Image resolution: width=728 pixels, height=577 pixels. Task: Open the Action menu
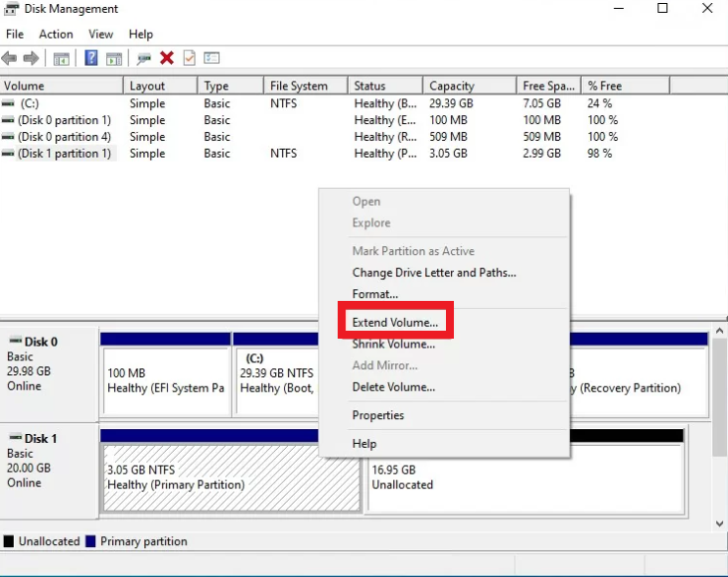[56, 34]
